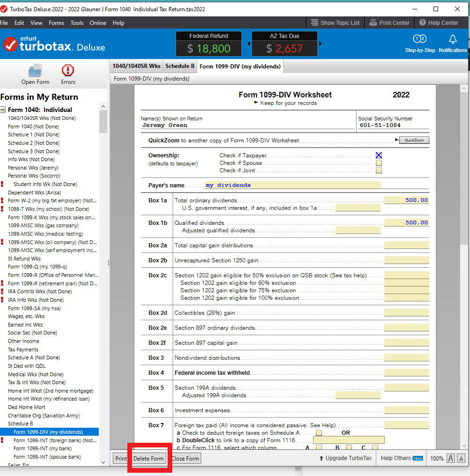The height and width of the screenshot is (476, 470).
Task: Click the AZ Tax Due amount display
Action: tap(285, 44)
